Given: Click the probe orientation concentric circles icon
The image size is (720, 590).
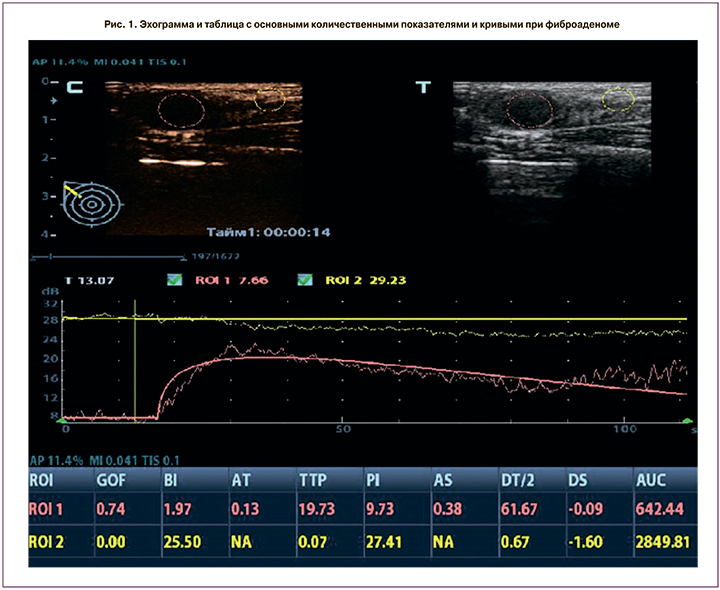Looking at the screenshot, I should [x=92, y=203].
